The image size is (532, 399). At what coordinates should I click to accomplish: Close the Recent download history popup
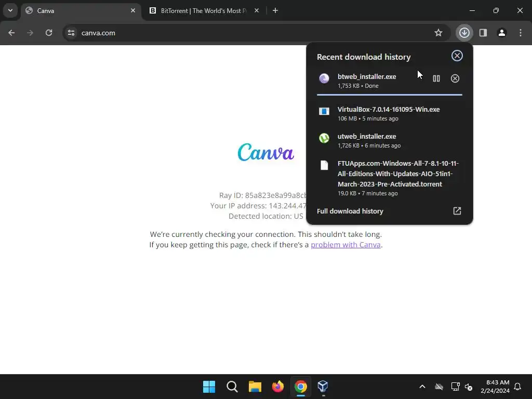tap(457, 56)
